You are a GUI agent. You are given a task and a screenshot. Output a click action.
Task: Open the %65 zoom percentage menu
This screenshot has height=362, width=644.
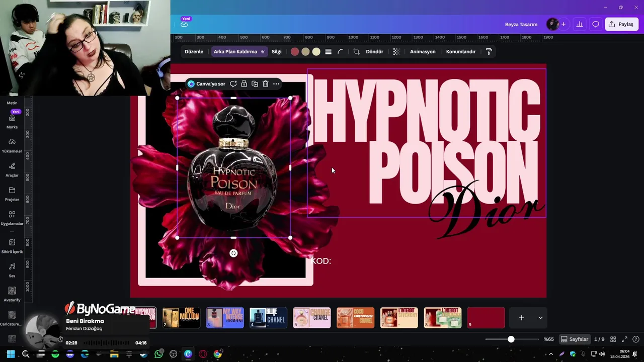point(549,339)
